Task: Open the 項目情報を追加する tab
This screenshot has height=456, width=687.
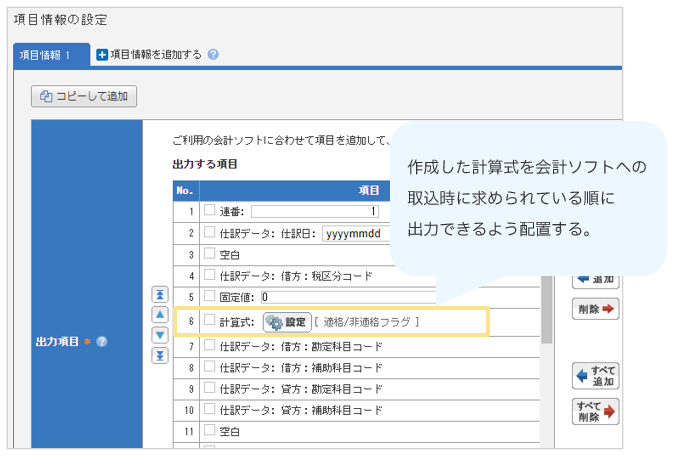Action: 155,55
